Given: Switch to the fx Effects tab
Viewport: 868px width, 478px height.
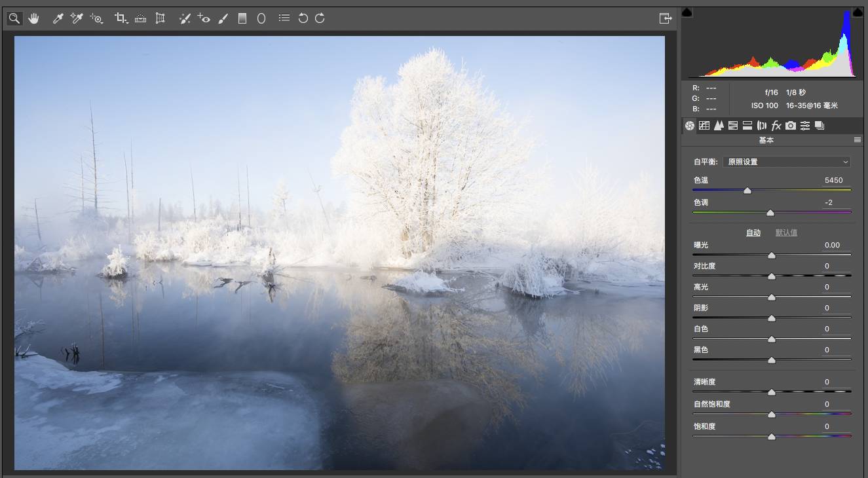Looking at the screenshot, I should click(x=776, y=126).
